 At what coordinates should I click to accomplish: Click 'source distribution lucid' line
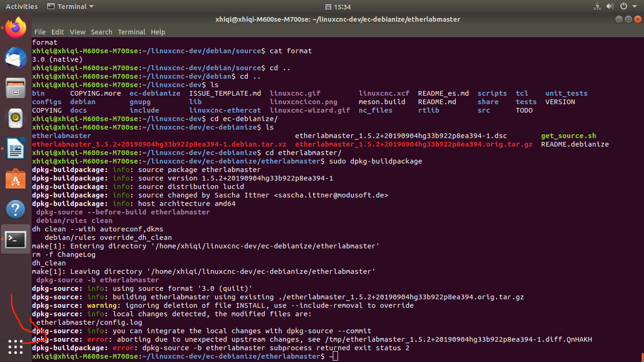tap(191, 187)
